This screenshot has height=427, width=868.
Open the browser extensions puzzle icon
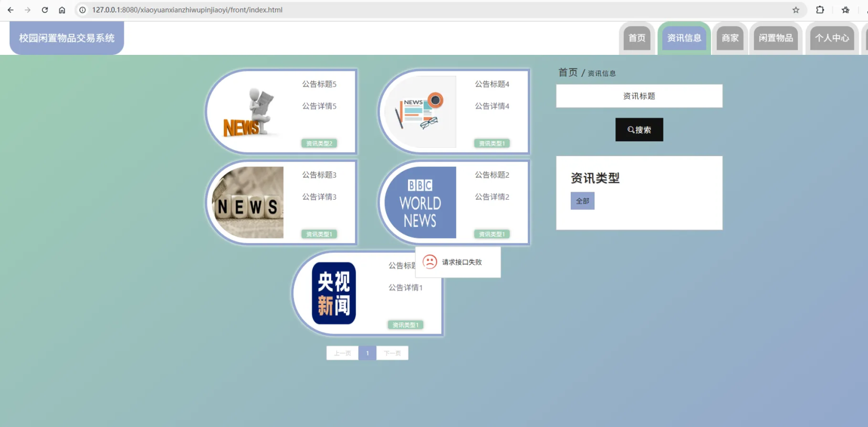point(820,10)
